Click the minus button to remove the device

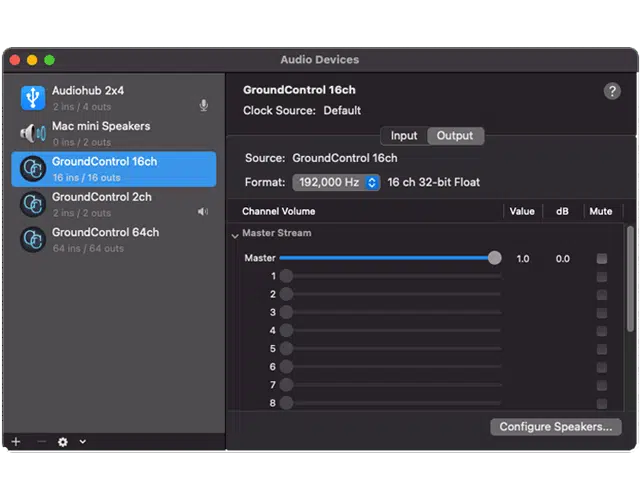point(41,442)
